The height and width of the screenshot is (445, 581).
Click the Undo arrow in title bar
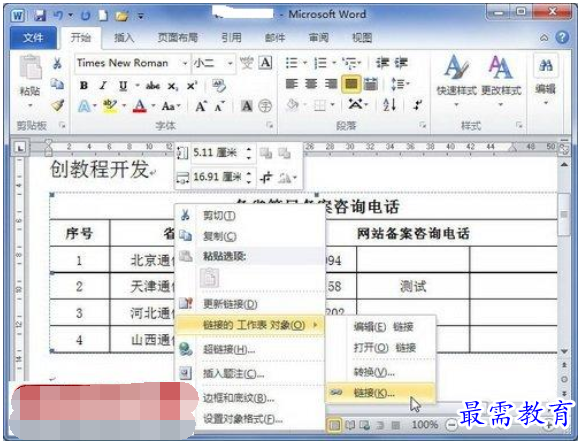click(58, 16)
